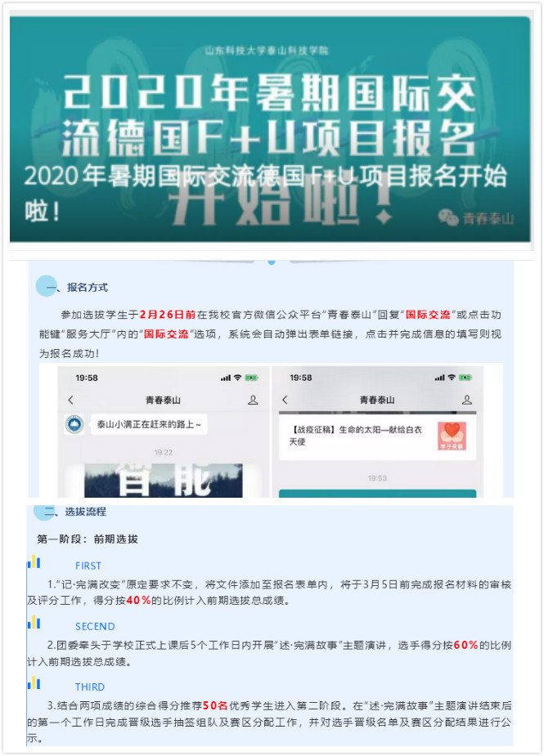Open the 战疫征稿 article card
Screen dimensions: 544x756
(x=377, y=436)
